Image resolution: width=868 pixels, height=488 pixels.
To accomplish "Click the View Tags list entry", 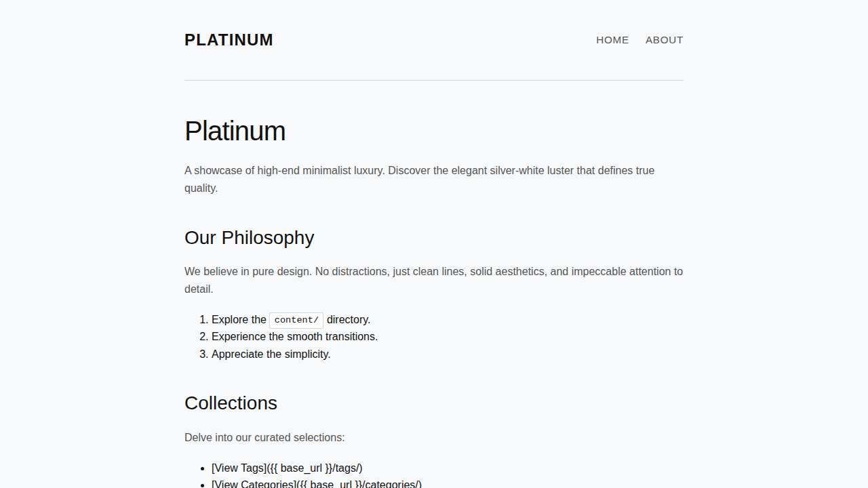I will coord(287,468).
